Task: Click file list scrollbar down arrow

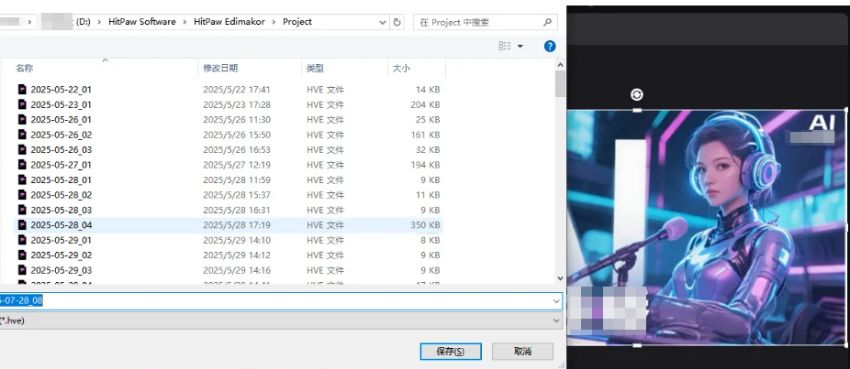Action: (x=561, y=279)
